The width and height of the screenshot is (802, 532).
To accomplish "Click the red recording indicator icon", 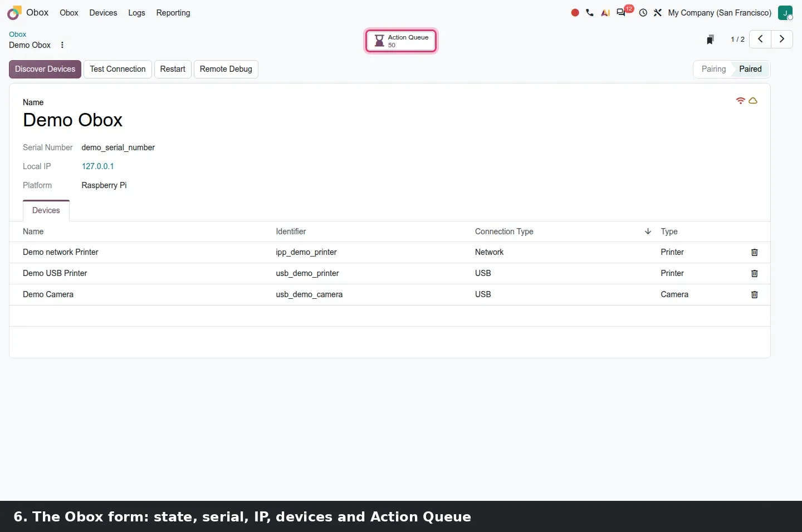I will (x=575, y=13).
